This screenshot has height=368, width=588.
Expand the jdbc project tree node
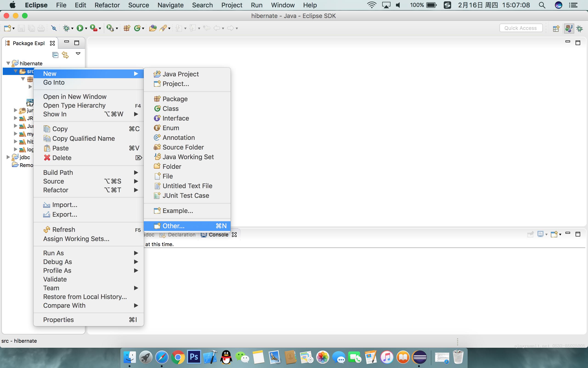coord(8,157)
